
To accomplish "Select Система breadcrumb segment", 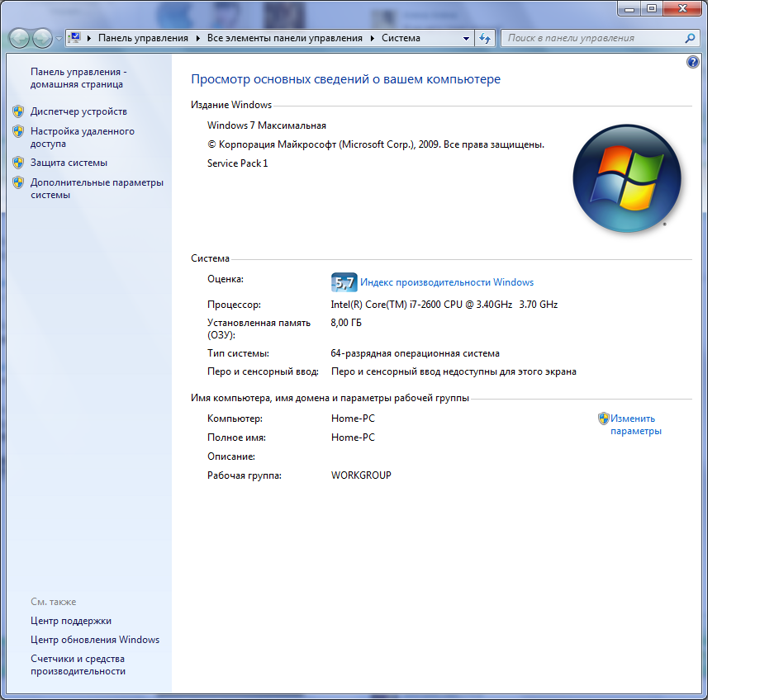I will point(401,38).
